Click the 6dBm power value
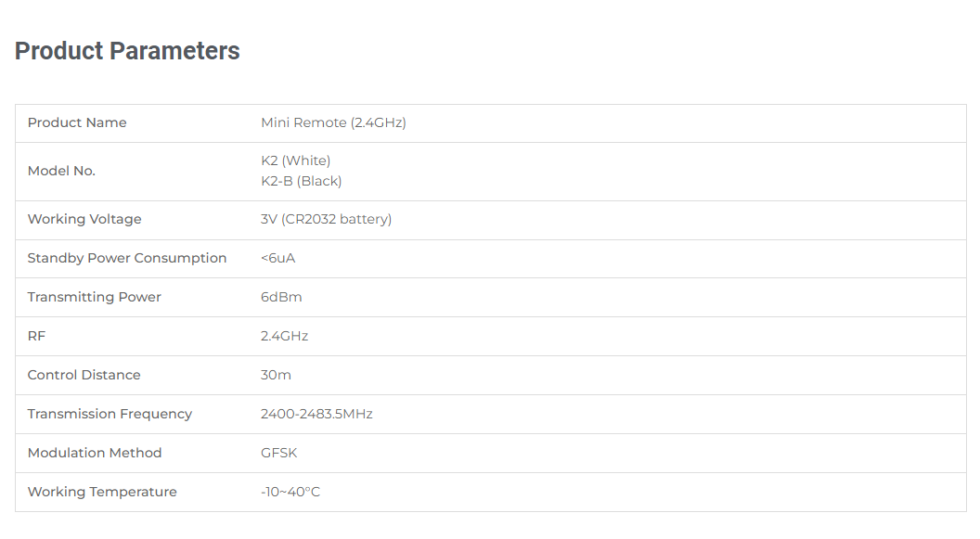Screen dimensions: 980x539 pos(281,297)
